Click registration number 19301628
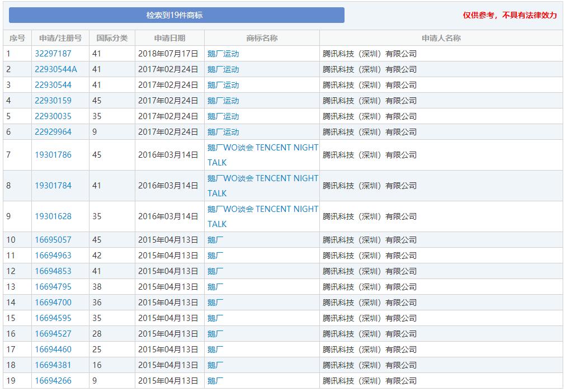 coord(53,216)
